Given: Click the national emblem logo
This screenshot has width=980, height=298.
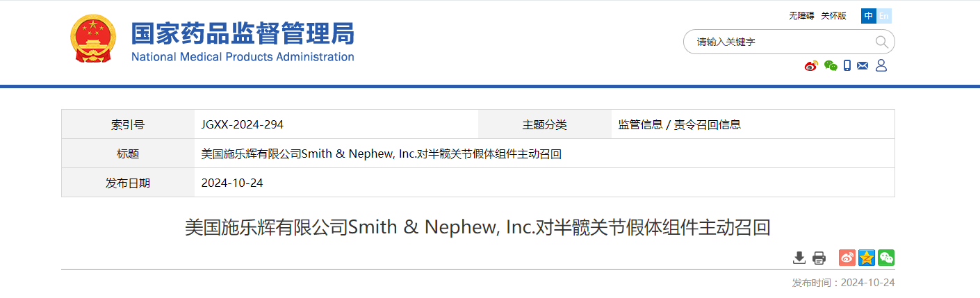Looking at the screenshot, I should 94,40.
